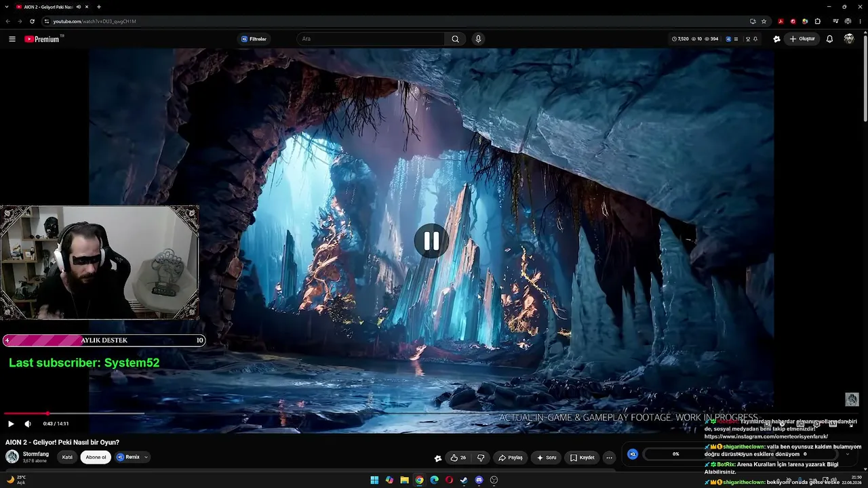Open Opera browser from the taskbar

[449, 480]
